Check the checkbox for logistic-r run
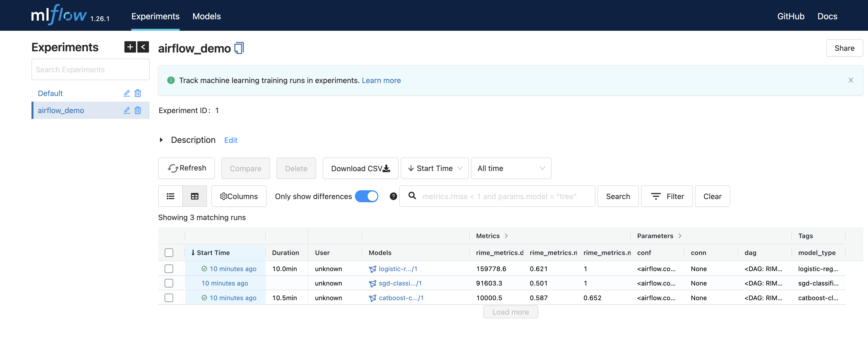 (169, 268)
